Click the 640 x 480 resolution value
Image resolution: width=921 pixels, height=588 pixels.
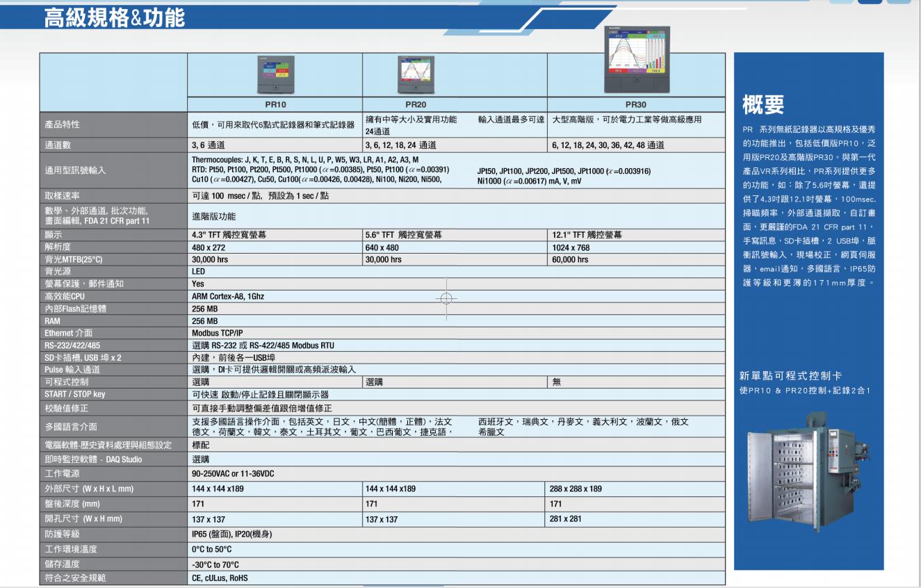click(x=381, y=247)
